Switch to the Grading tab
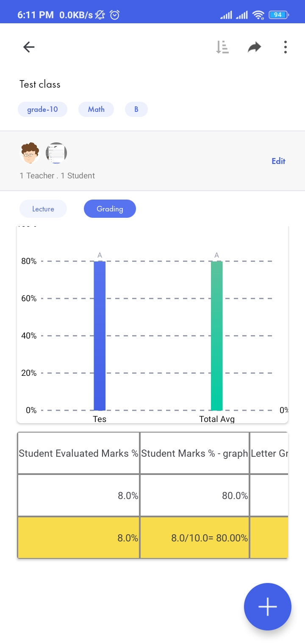Viewport: 305px width, 644px height. [110, 209]
